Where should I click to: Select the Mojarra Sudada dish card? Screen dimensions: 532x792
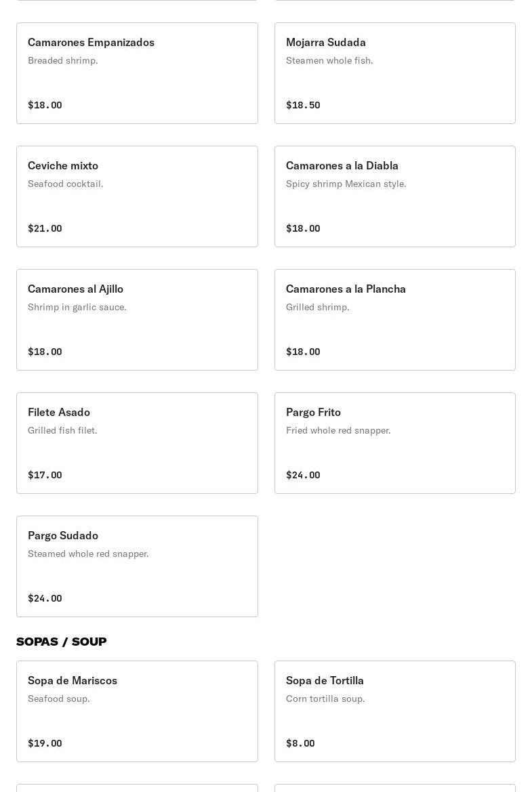tap(394, 73)
